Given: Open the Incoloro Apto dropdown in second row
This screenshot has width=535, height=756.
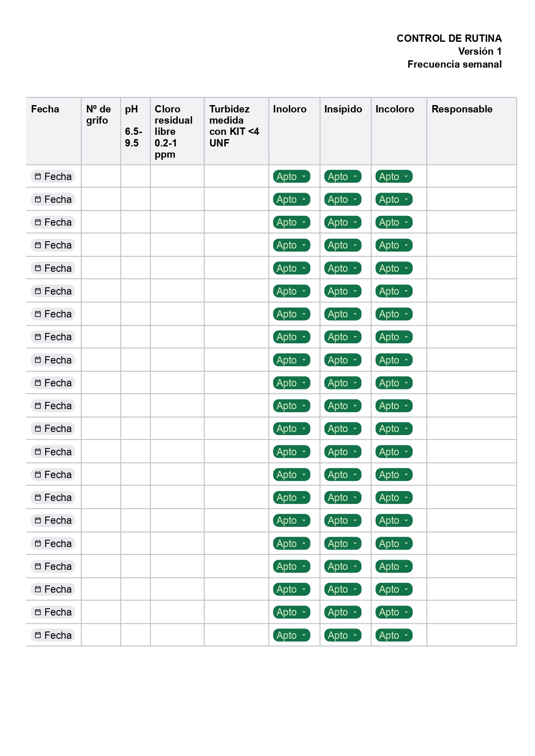Looking at the screenshot, I should tap(394, 199).
